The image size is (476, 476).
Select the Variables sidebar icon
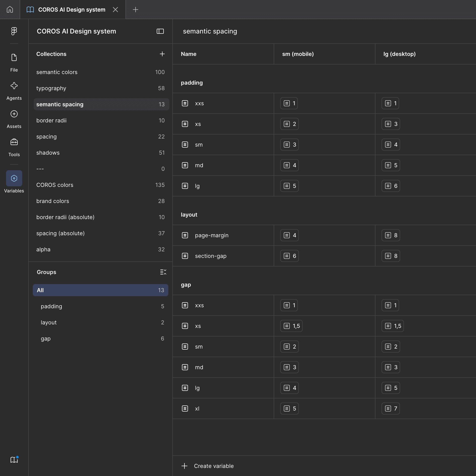point(14,178)
